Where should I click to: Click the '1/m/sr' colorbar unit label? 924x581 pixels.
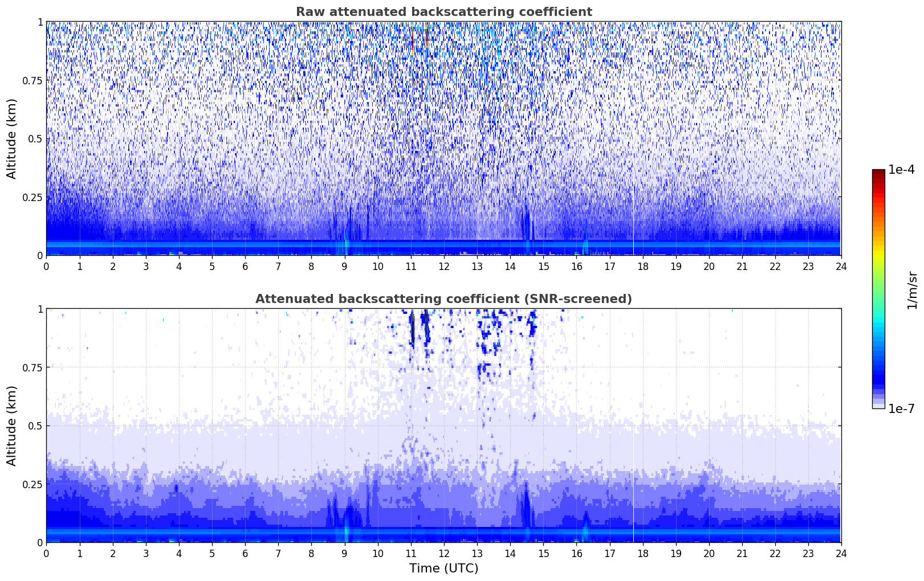tap(912, 290)
